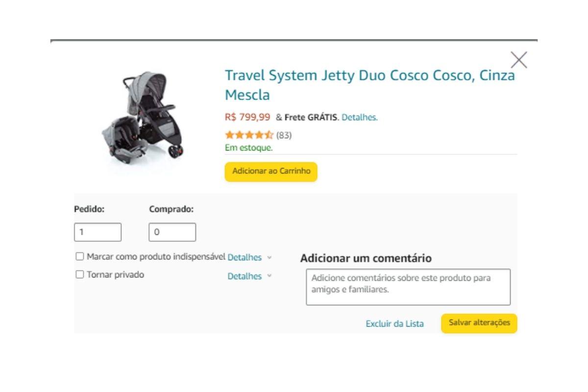This screenshot has height=392, width=588.
Task: Click the Adicionar um comentário heading
Action: (x=366, y=258)
